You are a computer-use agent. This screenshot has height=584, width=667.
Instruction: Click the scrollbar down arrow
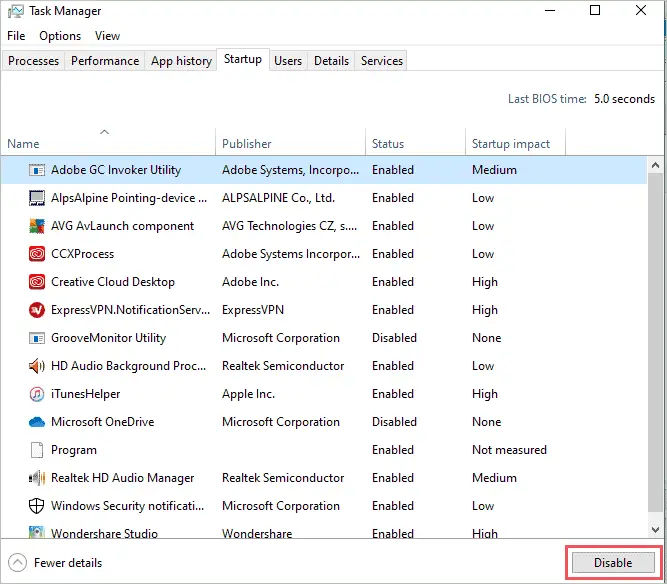point(656,530)
